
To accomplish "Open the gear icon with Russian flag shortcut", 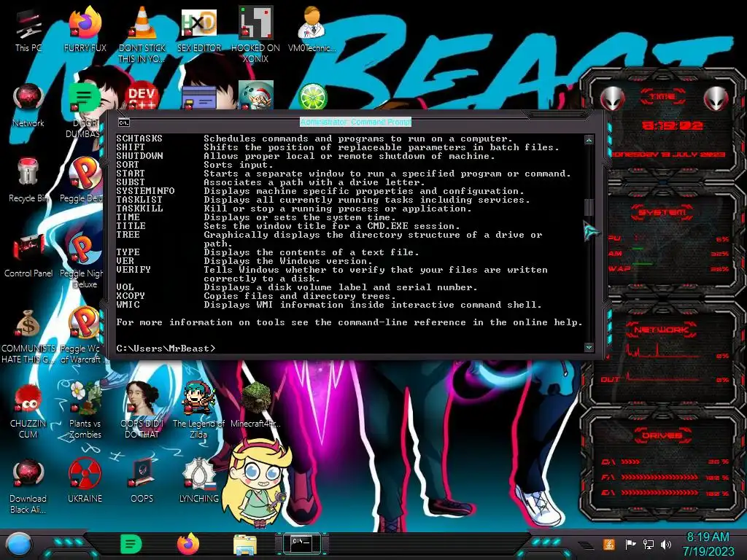I will (x=198, y=481).
